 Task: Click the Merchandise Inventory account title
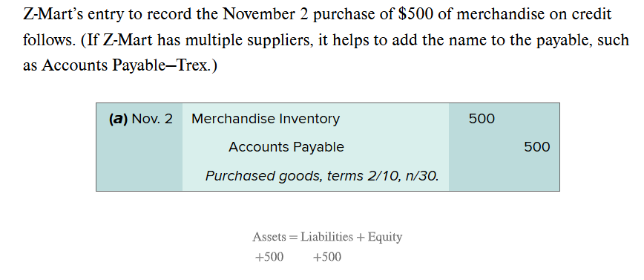pyautogui.click(x=266, y=119)
